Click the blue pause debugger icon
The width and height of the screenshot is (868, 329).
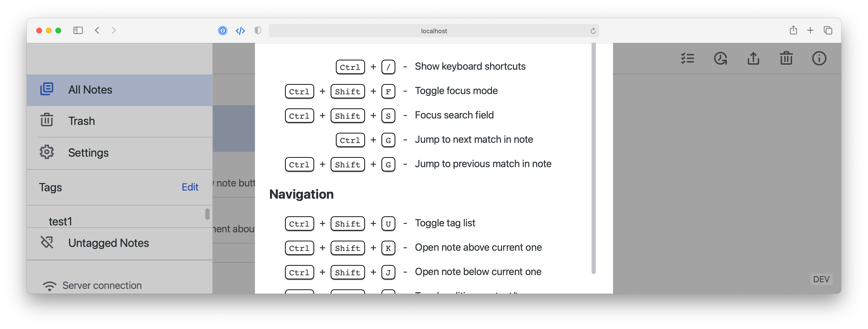click(223, 30)
